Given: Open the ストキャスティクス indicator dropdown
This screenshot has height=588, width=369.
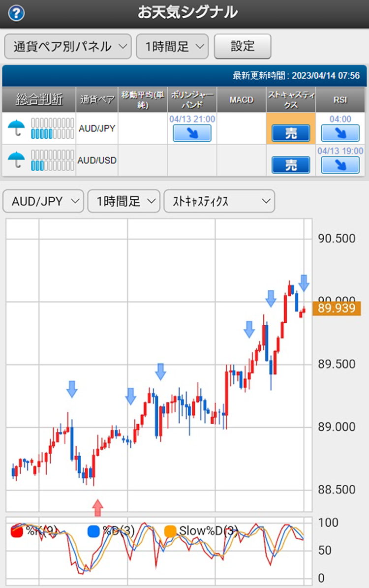Looking at the screenshot, I should [x=219, y=201].
